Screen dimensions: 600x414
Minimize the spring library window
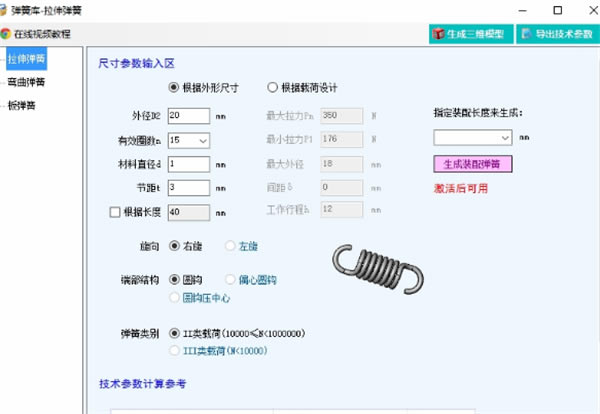click(x=523, y=11)
